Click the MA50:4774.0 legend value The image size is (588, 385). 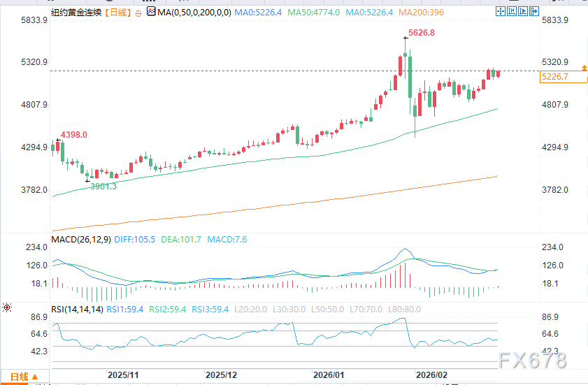296,13
